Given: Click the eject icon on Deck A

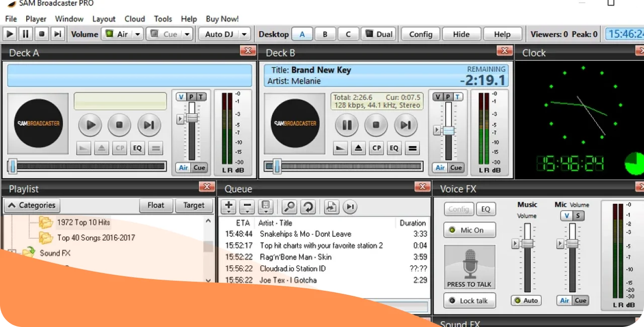Looking at the screenshot, I should click(102, 148).
